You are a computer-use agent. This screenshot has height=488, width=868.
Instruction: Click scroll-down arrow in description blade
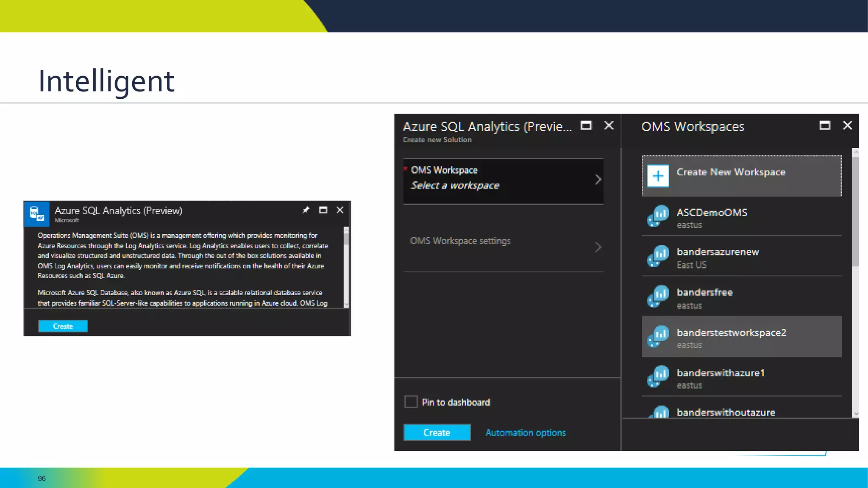coord(346,305)
